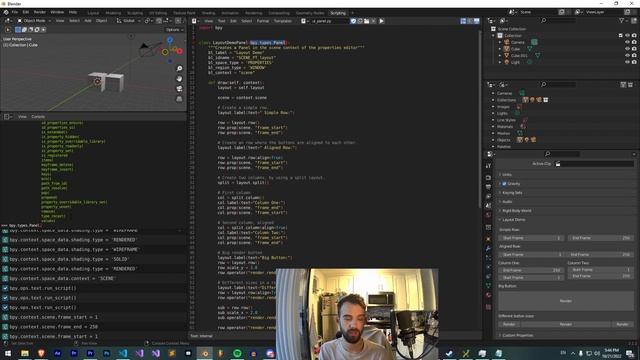Click the text editor vertical scrollbar
Screen dimensions: 640x360
(480, 118)
